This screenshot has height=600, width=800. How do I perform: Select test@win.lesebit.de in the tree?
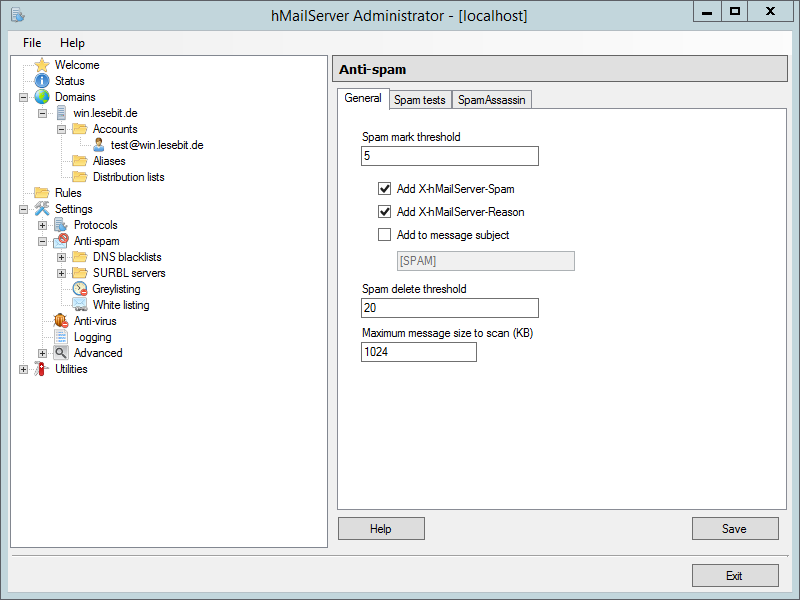pyautogui.click(x=157, y=145)
